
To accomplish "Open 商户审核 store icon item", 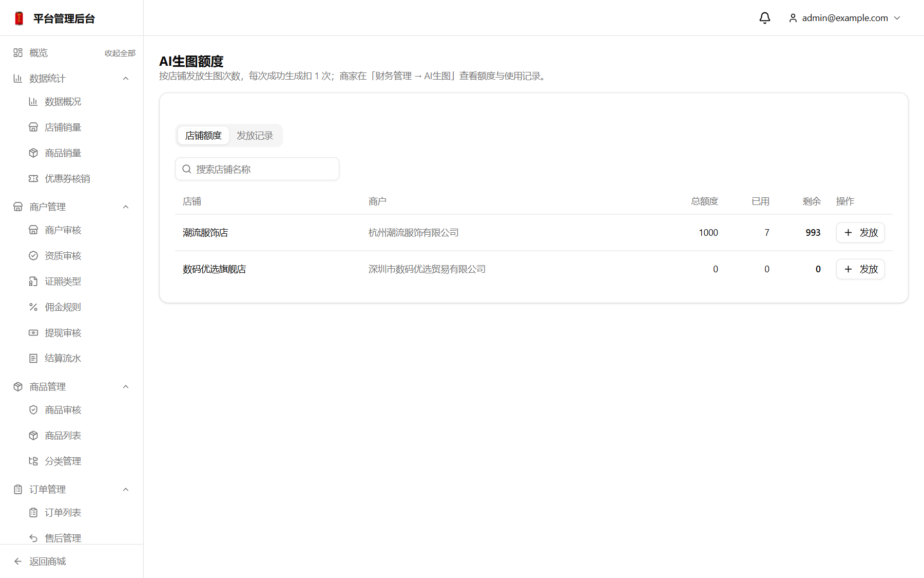I will [33, 230].
